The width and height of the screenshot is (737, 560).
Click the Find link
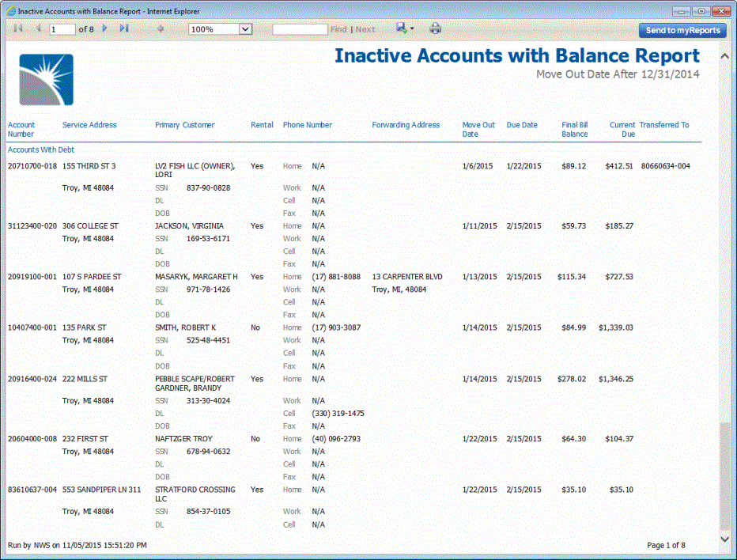[338, 29]
